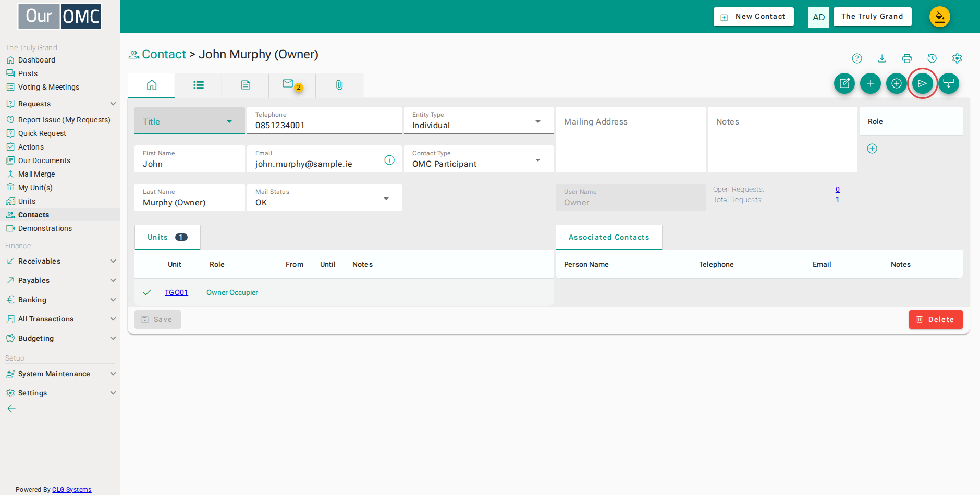The width and height of the screenshot is (980, 495).
Task: Expand the Banking section
Action: tap(60, 300)
